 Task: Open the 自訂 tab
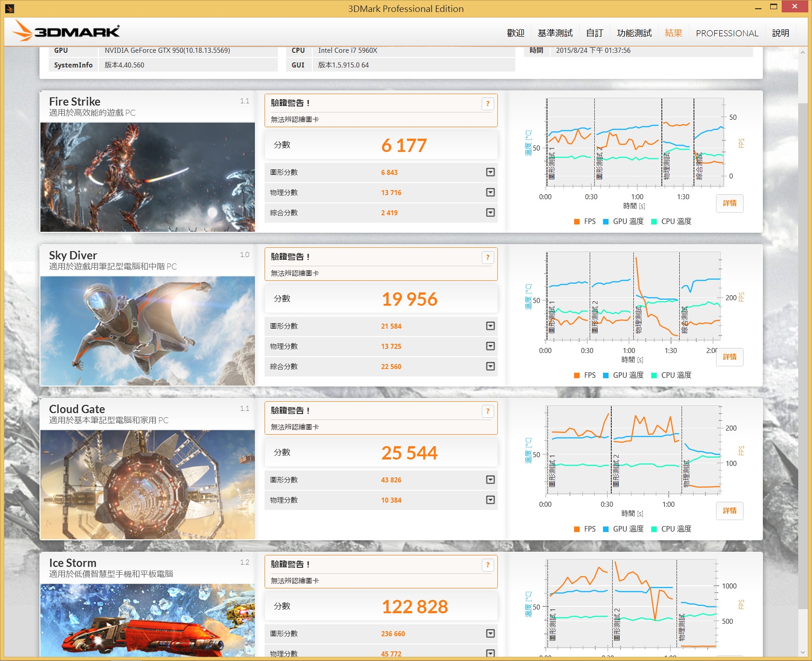click(x=594, y=33)
